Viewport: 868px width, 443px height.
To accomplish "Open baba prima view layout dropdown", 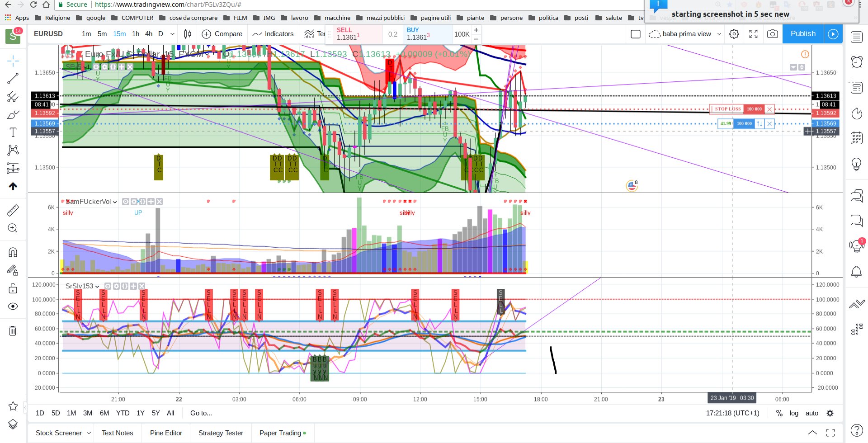I will click(x=719, y=34).
